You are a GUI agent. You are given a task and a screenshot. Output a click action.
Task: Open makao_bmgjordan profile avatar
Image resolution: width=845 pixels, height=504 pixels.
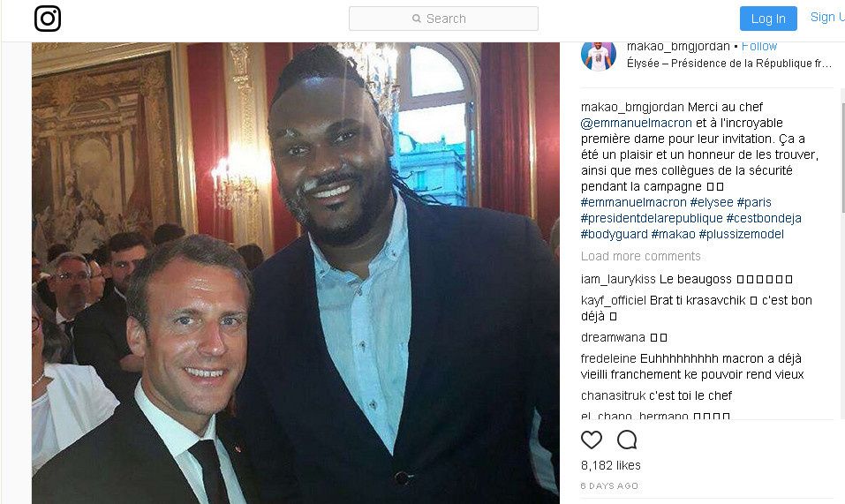point(598,56)
